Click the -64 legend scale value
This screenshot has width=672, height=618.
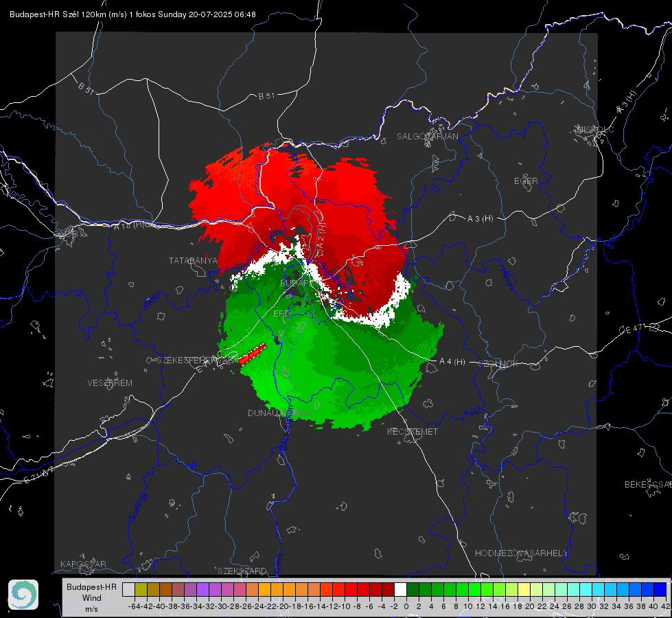tap(135, 606)
